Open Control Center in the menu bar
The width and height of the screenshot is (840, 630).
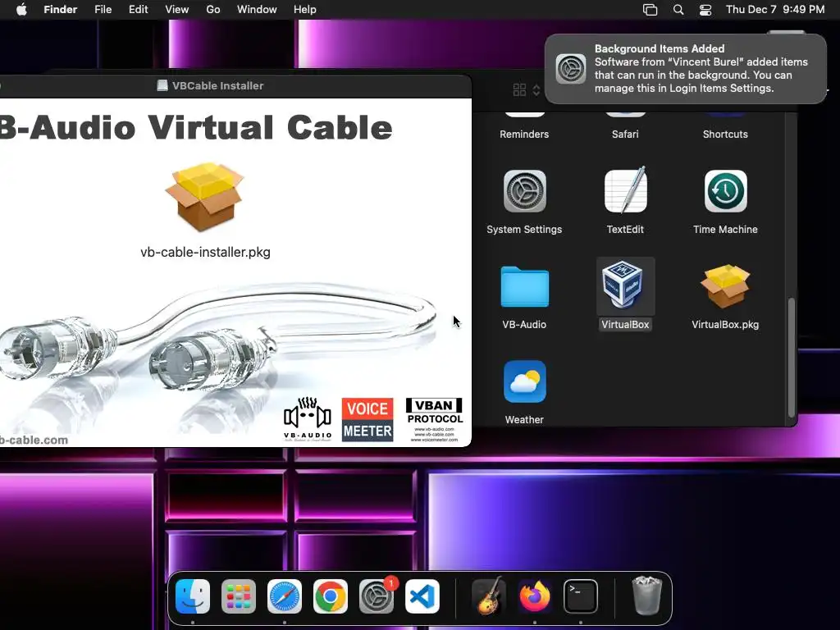coord(705,10)
